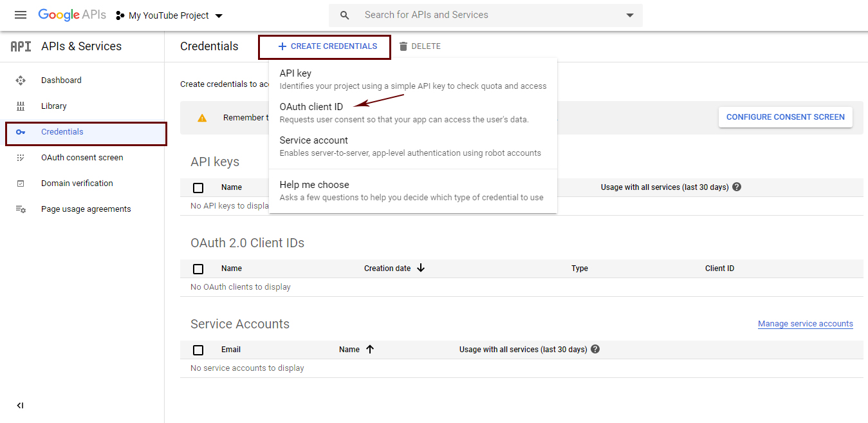Open the Library section icon

tap(23, 106)
